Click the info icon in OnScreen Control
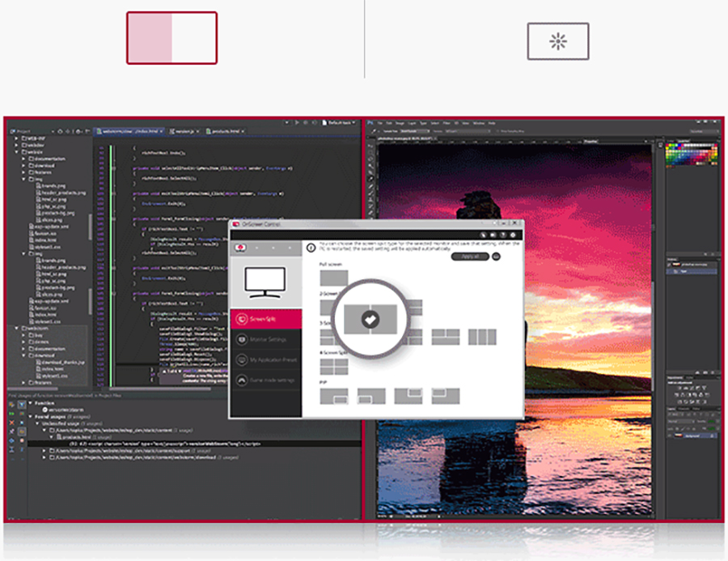This screenshot has width=728, height=561. pos(311,248)
